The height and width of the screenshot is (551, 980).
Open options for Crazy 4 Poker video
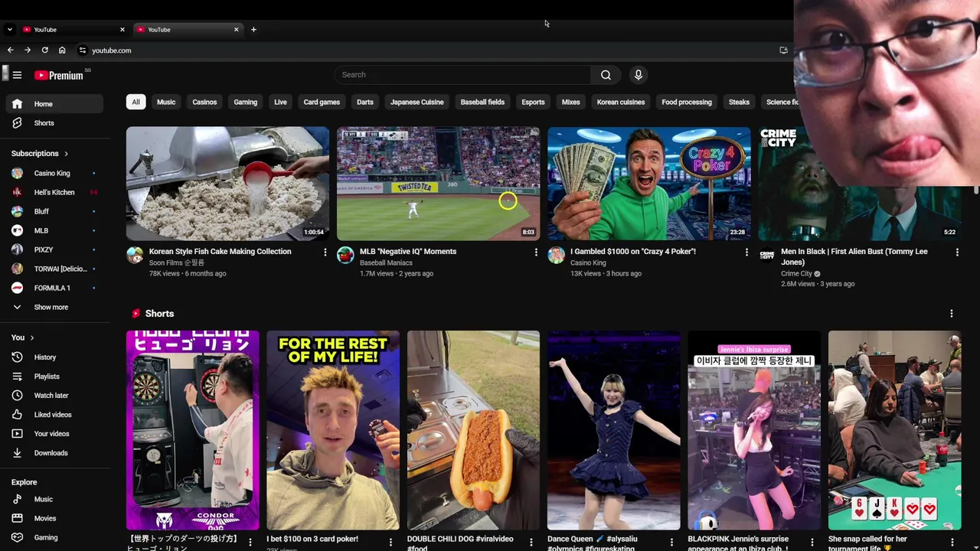point(746,252)
